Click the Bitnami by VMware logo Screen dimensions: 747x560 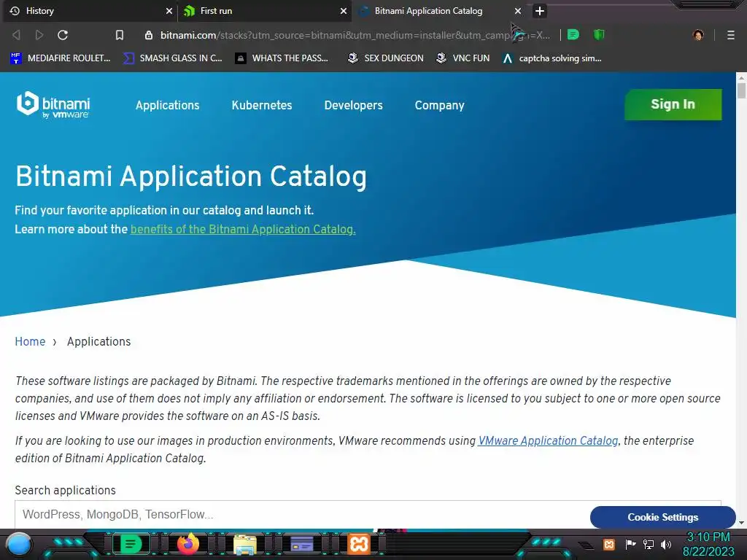[53, 104]
